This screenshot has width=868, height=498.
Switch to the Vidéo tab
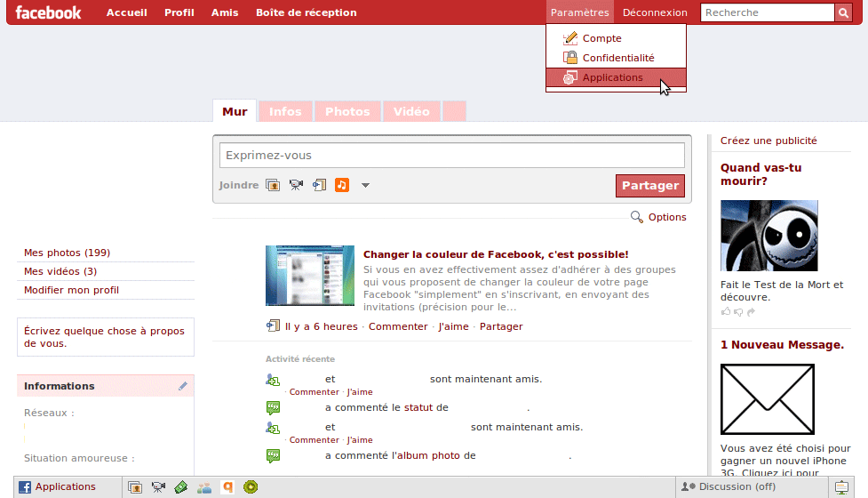coord(411,111)
